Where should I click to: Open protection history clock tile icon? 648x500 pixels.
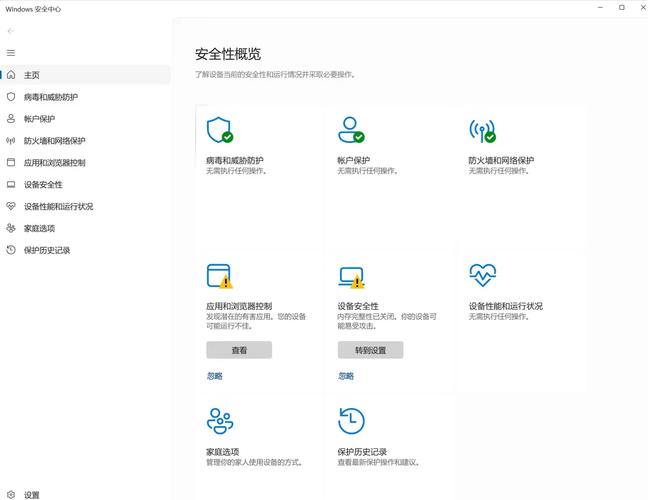coord(351,421)
